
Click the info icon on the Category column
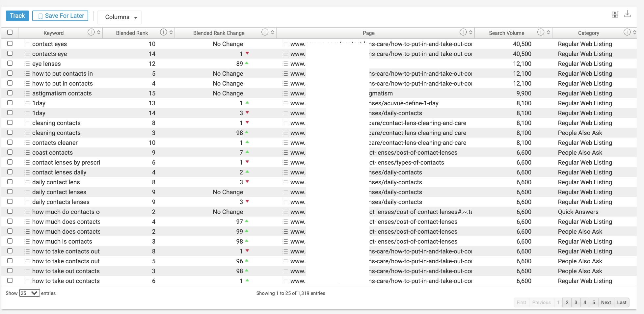[627, 32]
